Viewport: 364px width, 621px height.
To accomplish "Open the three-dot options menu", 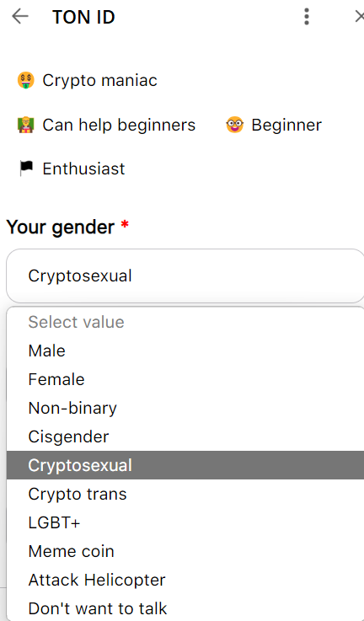I will pos(306,17).
